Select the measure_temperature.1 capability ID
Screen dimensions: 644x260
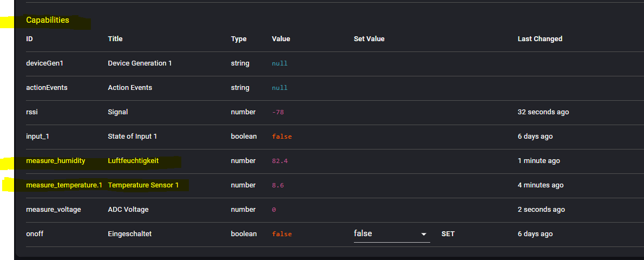(64, 185)
